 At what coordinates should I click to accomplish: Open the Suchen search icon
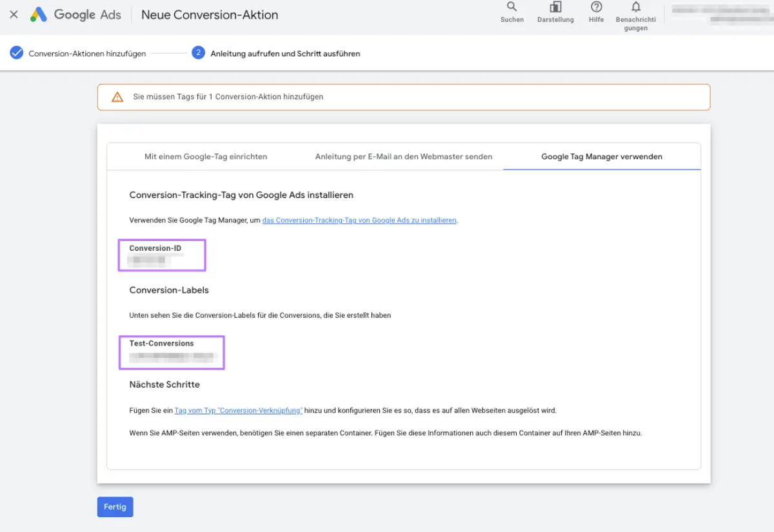511,12
